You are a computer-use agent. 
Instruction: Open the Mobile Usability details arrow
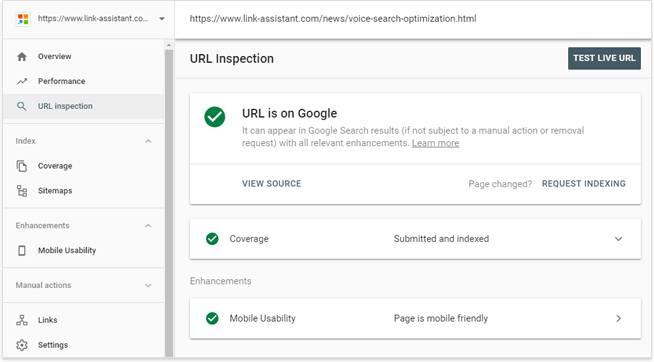tap(619, 319)
